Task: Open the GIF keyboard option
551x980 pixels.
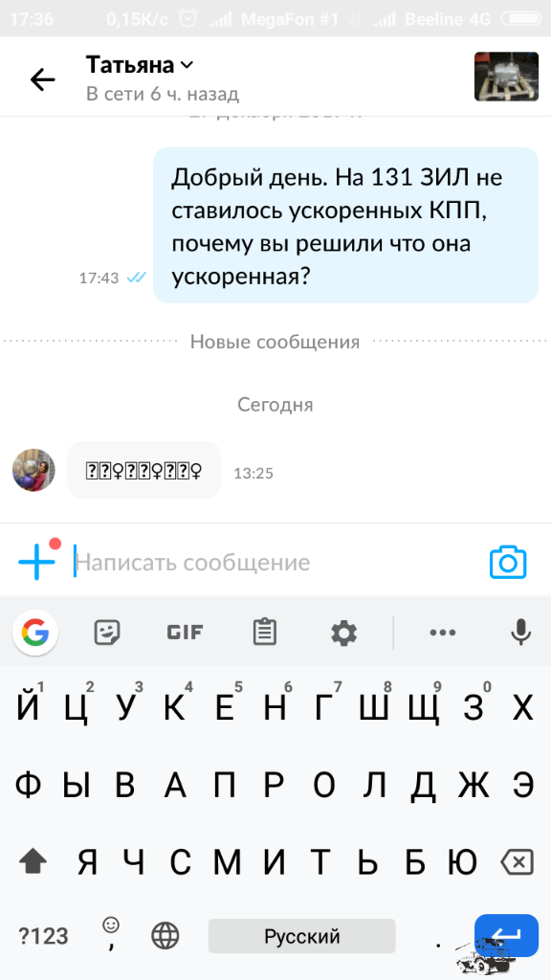Action: (x=185, y=633)
